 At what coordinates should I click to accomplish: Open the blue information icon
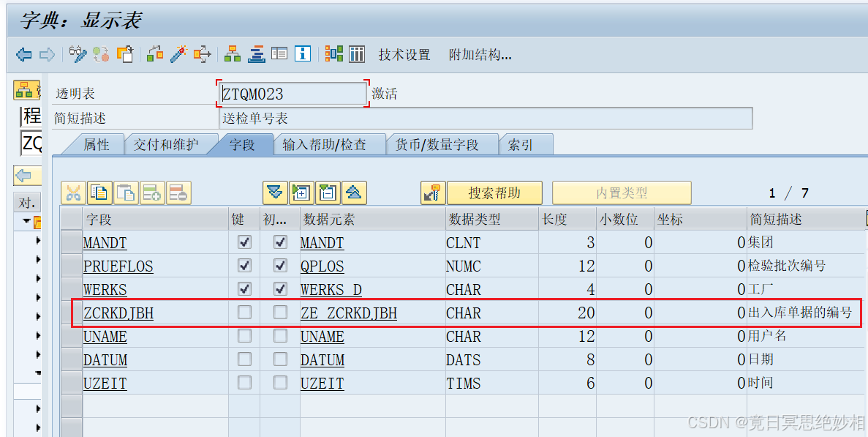pos(302,54)
